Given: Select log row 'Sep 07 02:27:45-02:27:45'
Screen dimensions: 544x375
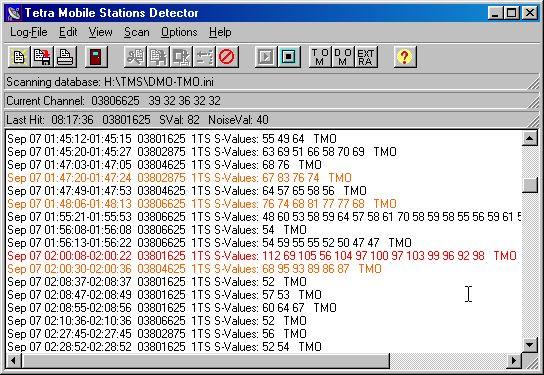Looking at the screenshot, I should pos(157,334).
